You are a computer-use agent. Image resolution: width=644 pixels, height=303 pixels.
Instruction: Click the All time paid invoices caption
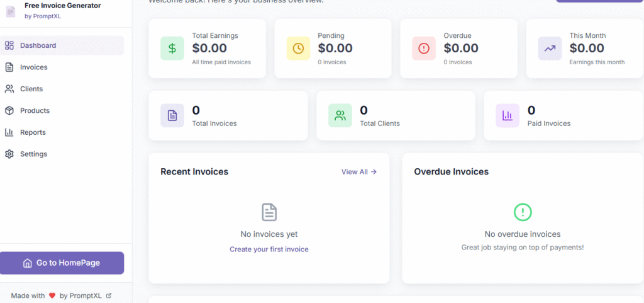(221, 62)
